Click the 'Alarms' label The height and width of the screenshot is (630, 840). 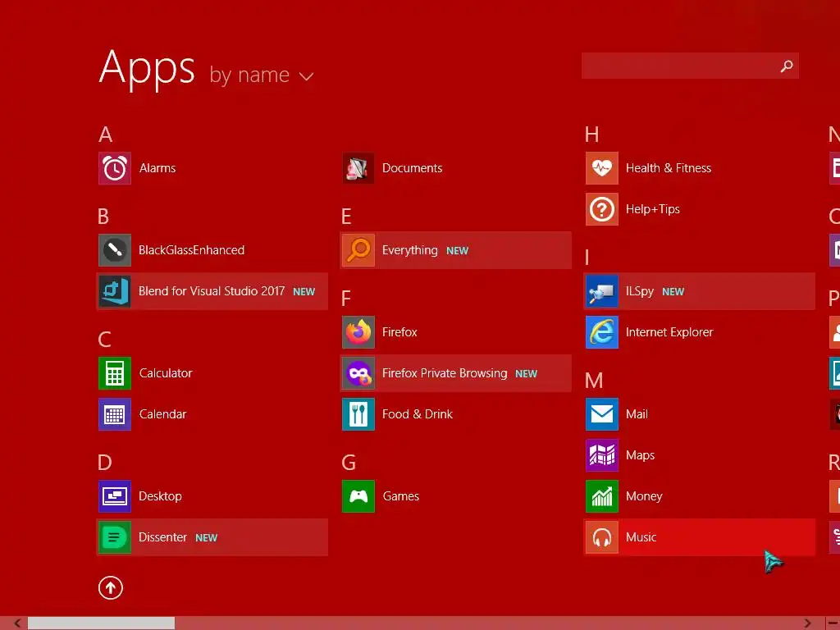point(157,168)
